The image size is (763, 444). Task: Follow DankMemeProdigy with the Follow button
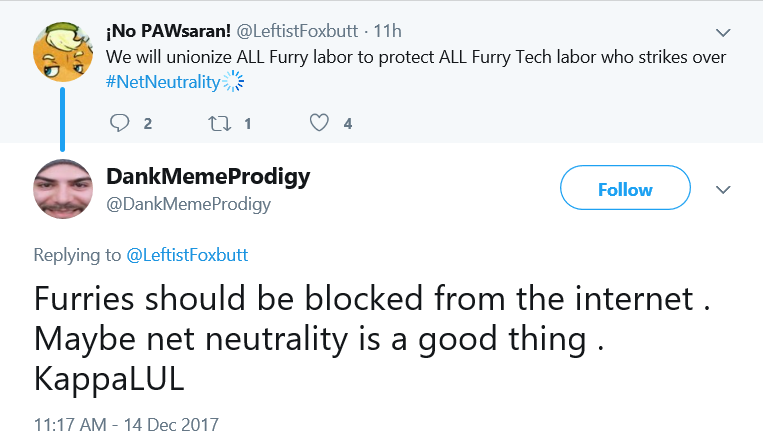[x=625, y=188]
